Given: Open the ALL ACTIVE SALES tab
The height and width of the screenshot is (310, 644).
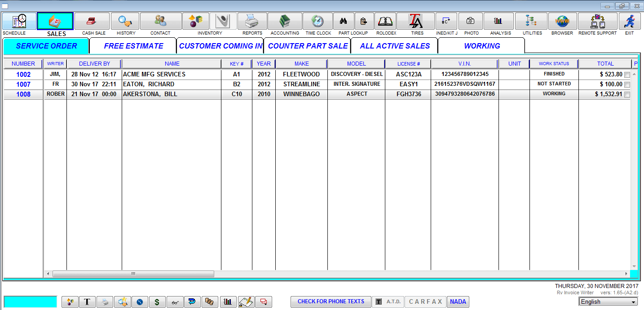Looking at the screenshot, I should point(394,46).
